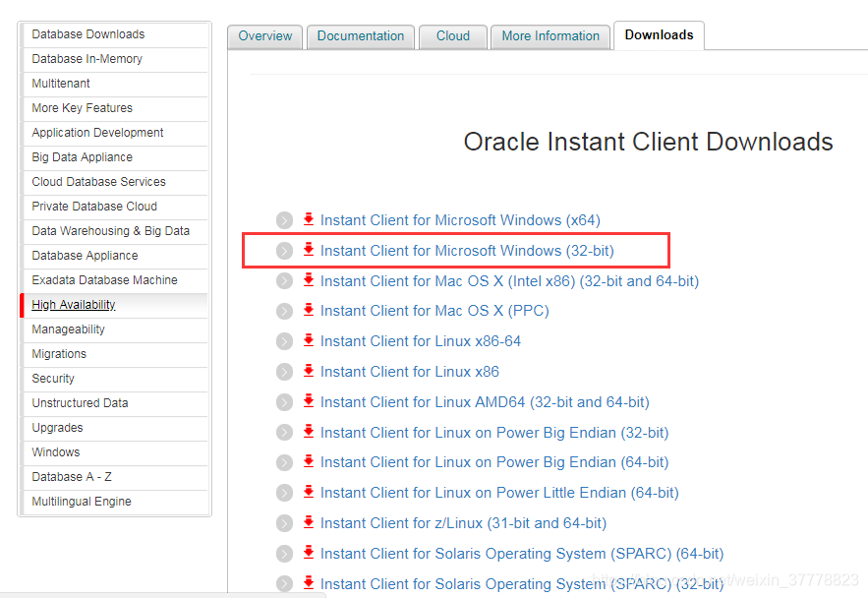Viewport: 868px width, 598px height.
Task: Open Instant Client for Linux x86-64 link
Action: [421, 341]
